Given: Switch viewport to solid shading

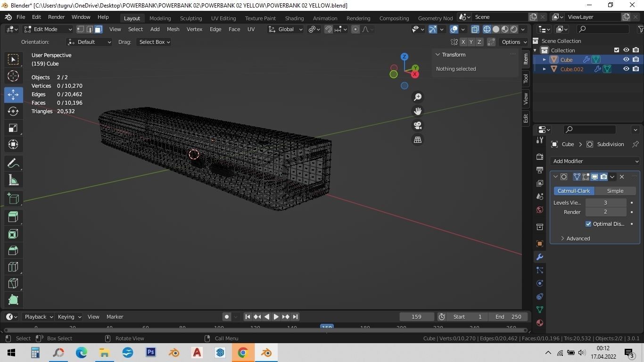Looking at the screenshot, I should click(x=496, y=29).
